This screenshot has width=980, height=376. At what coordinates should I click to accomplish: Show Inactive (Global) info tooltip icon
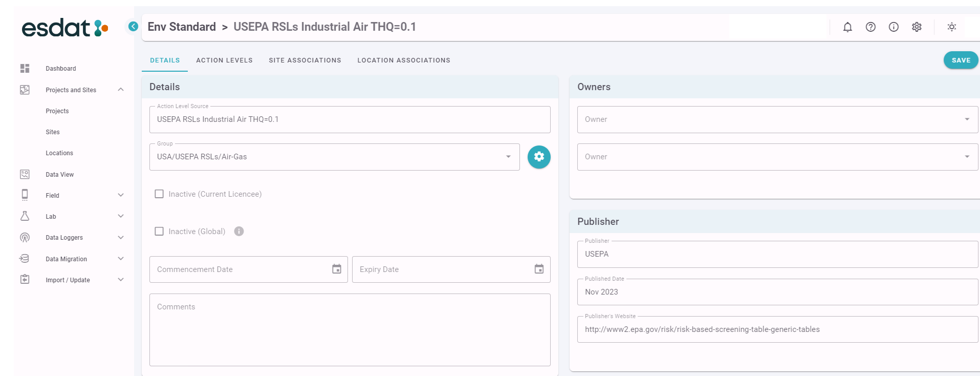pyautogui.click(x=239, y=232)
